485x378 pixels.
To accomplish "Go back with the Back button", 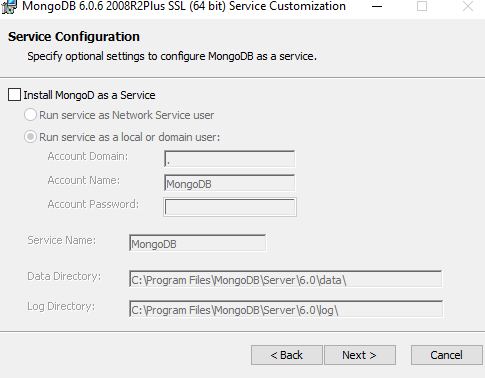I will pos(287,355).
